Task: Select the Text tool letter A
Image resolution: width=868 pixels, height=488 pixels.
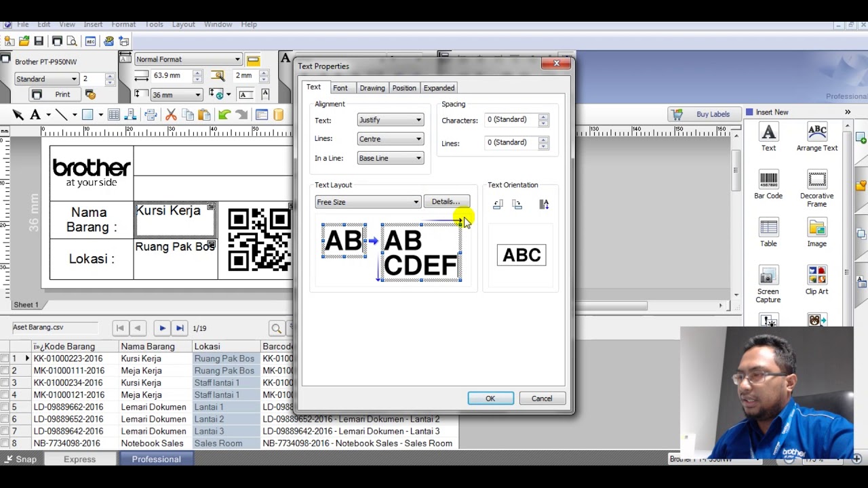Action: tap(35, 115)
